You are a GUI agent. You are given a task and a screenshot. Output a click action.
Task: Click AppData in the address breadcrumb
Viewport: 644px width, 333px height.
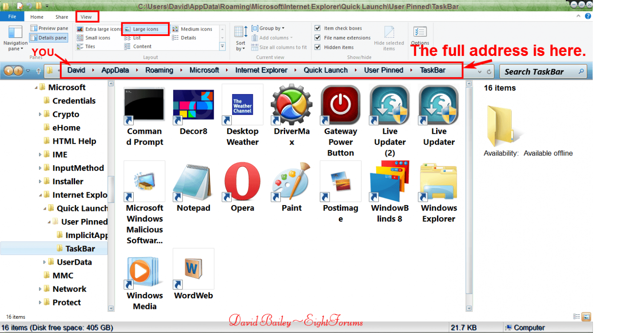click(115, 70)
